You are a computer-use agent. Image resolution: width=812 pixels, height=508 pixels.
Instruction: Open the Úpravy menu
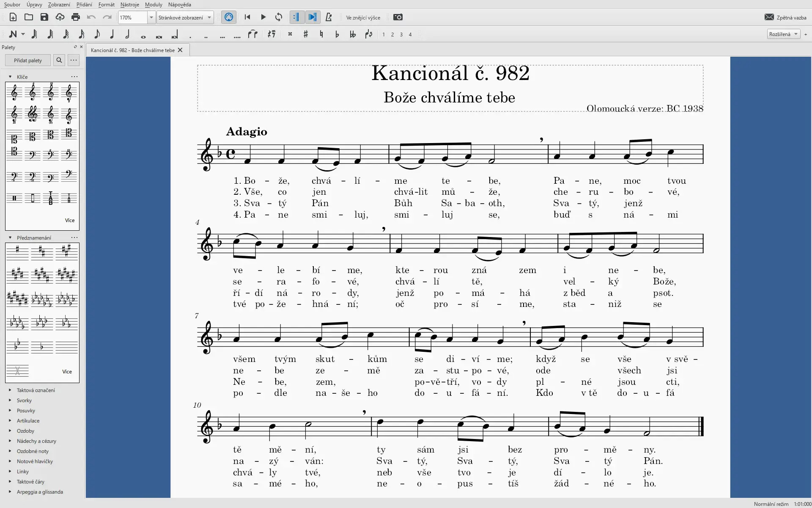coord(34,5)
